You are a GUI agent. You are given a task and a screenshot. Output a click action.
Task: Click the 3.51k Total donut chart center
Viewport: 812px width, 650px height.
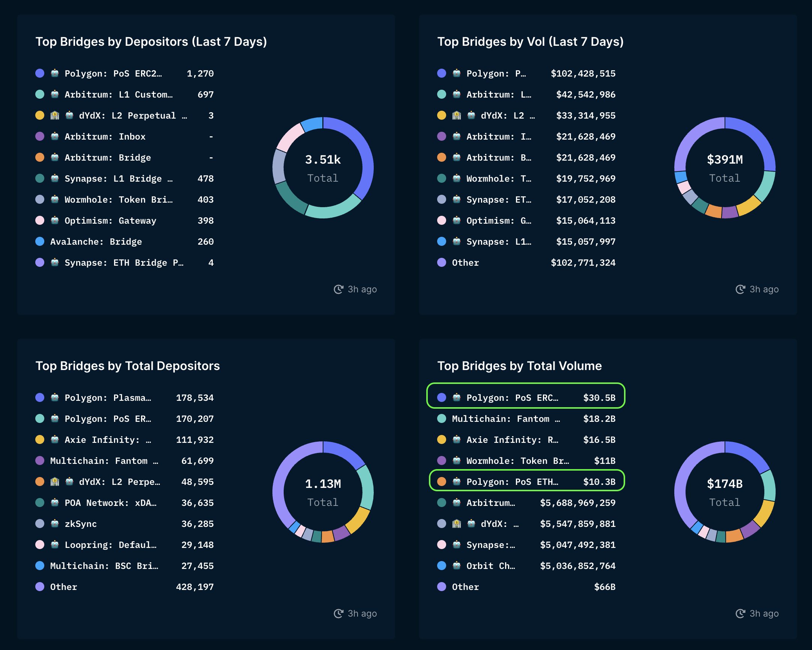(323, 168)
